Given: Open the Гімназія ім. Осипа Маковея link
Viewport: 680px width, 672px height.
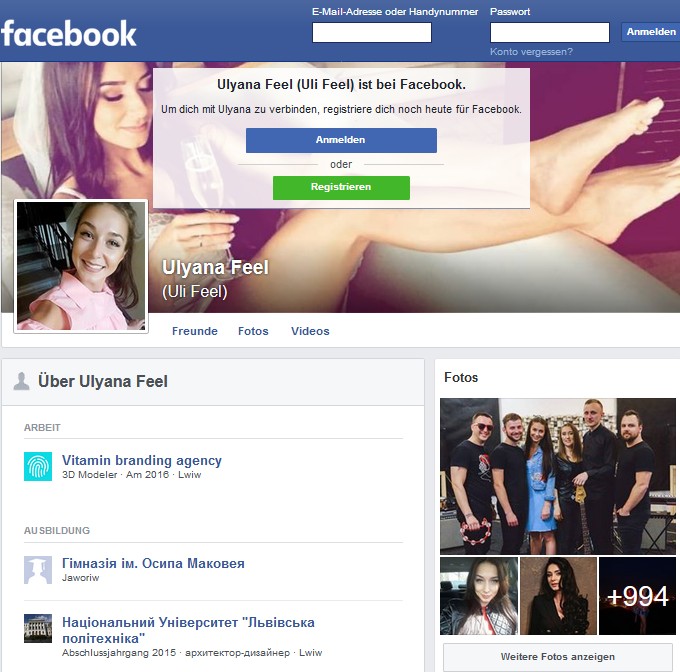Looking at the screenshot, I should point(153,563).
